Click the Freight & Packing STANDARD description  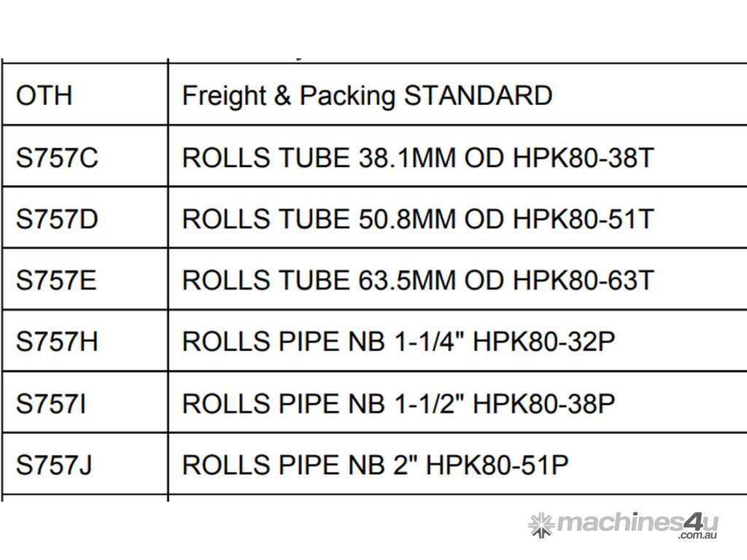[366, 96]
